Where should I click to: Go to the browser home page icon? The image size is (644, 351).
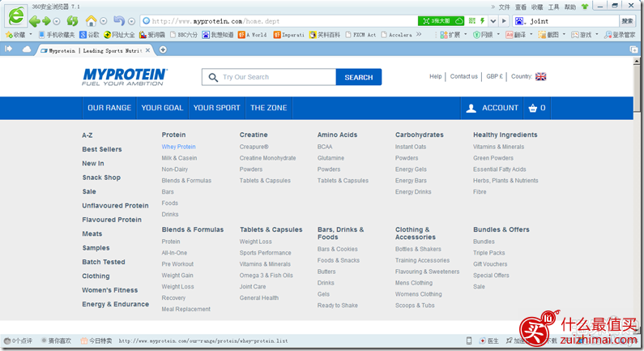(x=91, y=20)
